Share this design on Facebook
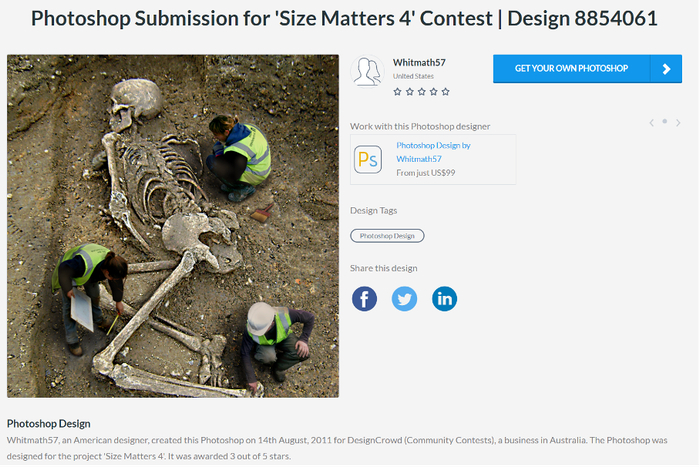 click(365, 298)
